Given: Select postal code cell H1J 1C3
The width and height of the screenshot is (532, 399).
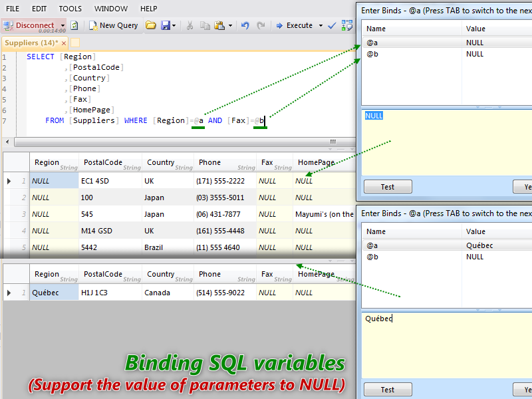Looking at the screenshot, I should point(110,293).
